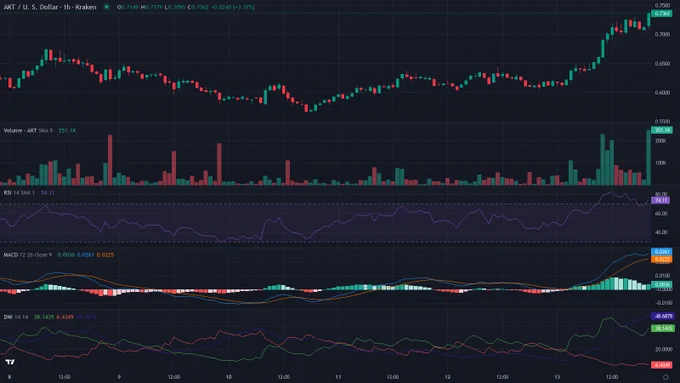Click MACD signal orange label 0.0225
680x383 pixels.
coord(662,259)
